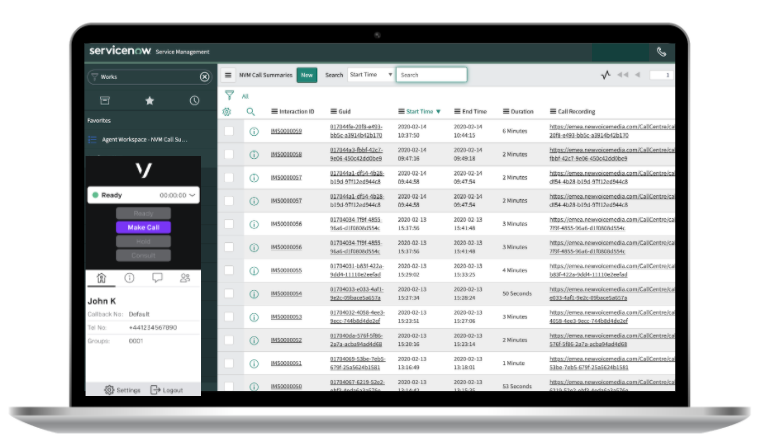Screen dimensions: 760x448
Task: Go to first page with double arrow
Action: click(623, 75)
